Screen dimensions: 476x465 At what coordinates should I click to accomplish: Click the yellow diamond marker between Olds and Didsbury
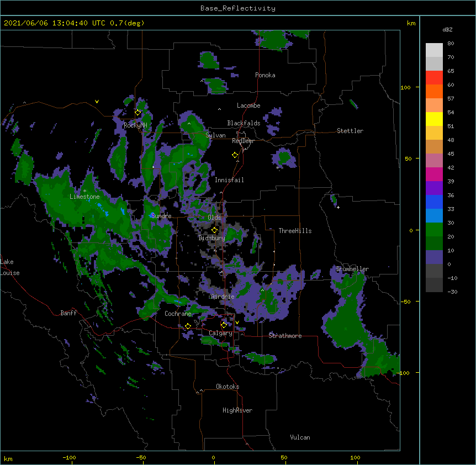click(x=214, y=230)
